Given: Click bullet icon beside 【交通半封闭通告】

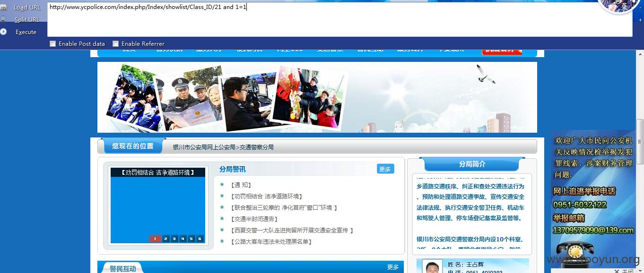Looking at the screenshot, I should pos(222,219).
